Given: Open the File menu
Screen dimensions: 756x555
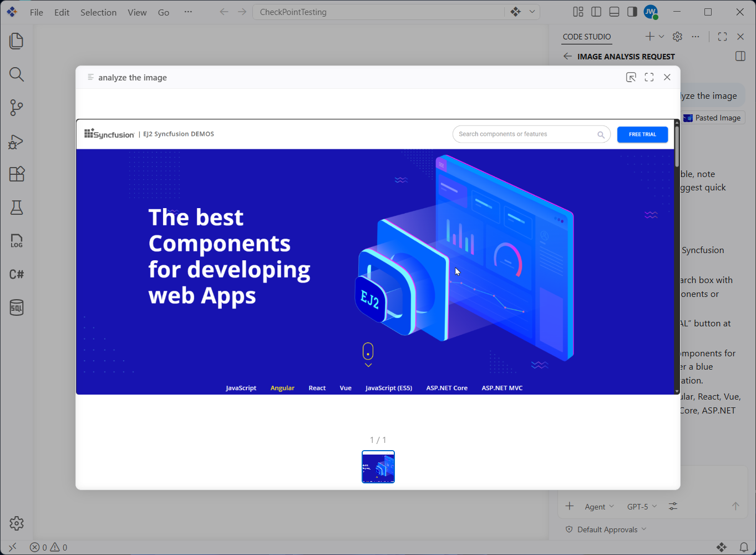Looking at the screenshot, I should [x=37, y=12].
